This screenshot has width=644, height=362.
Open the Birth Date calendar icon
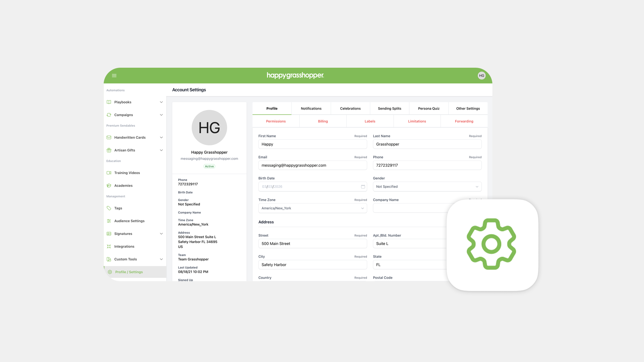coord(363,187)
